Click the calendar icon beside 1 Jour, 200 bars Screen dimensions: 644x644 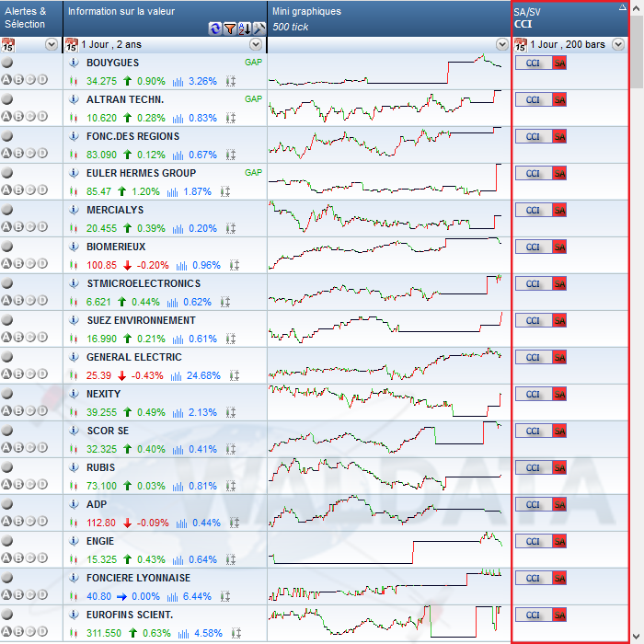pos(521,45)
